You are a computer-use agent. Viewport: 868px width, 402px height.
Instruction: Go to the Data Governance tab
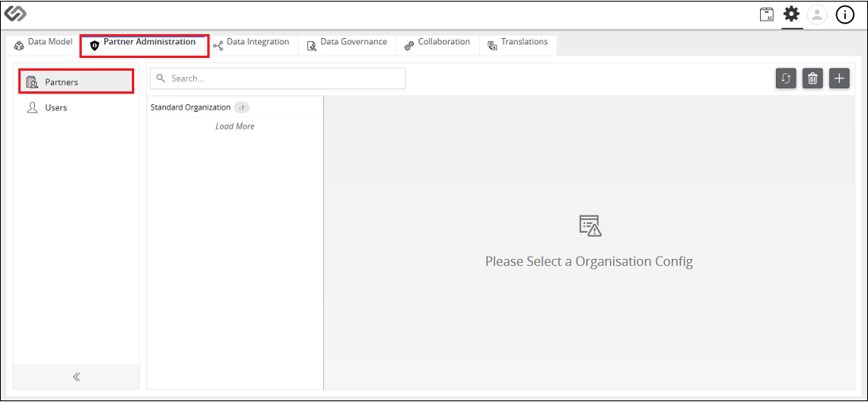(x=347, y=45)
